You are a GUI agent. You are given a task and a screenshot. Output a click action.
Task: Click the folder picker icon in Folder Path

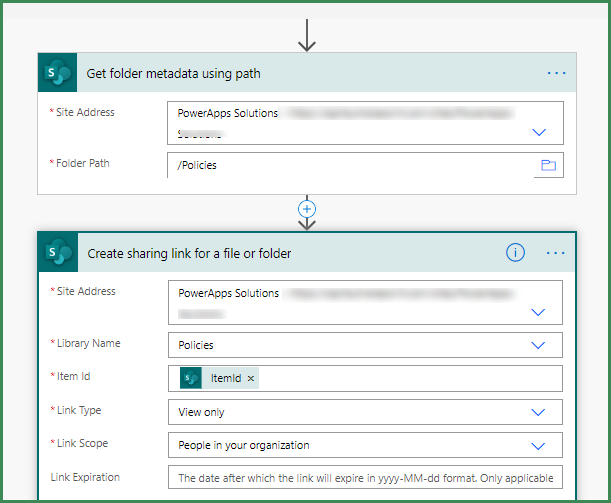[548, 165]
